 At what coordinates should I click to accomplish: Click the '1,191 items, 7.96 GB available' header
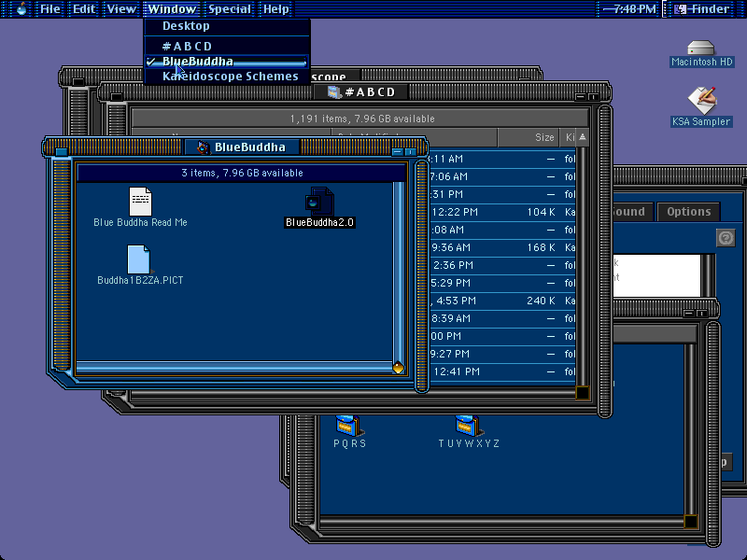[x=362, y=119]
